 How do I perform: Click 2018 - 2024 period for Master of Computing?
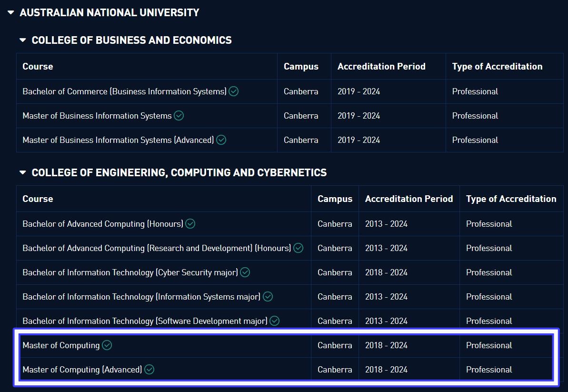[x=386, y=345]
